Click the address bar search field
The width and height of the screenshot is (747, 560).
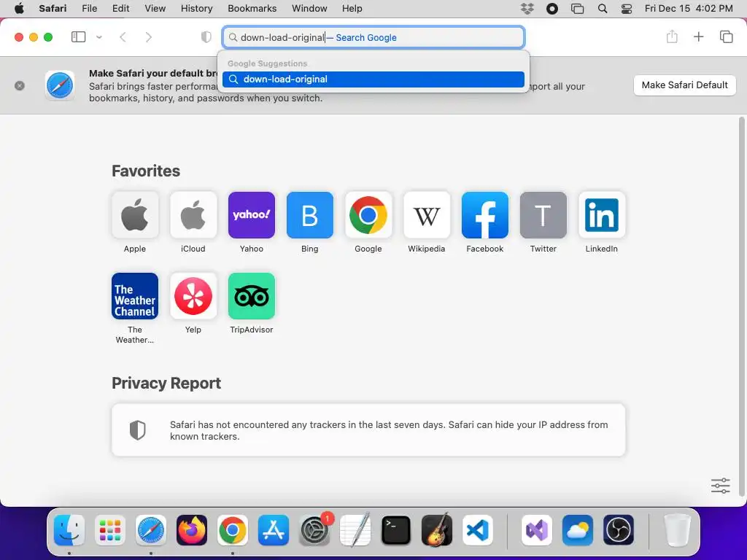[373, 37]
